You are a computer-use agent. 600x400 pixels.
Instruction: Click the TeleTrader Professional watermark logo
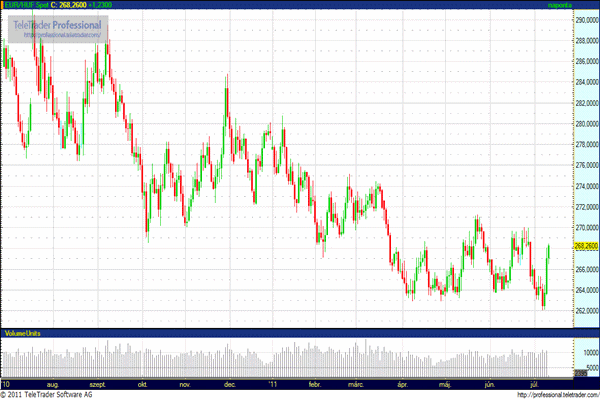click(x=59, y=23)
